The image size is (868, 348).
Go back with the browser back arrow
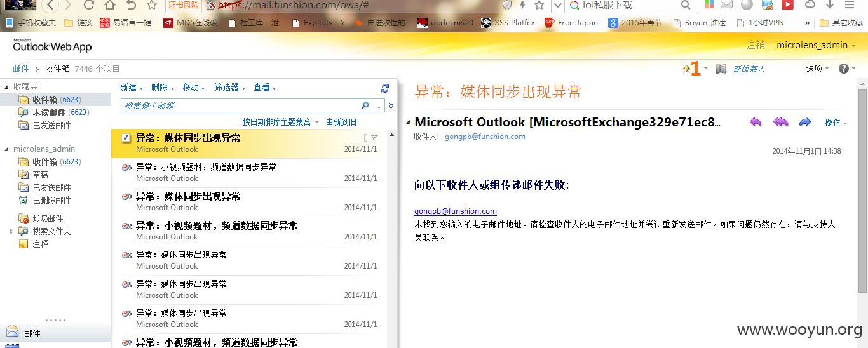click(x=51, y=6)
